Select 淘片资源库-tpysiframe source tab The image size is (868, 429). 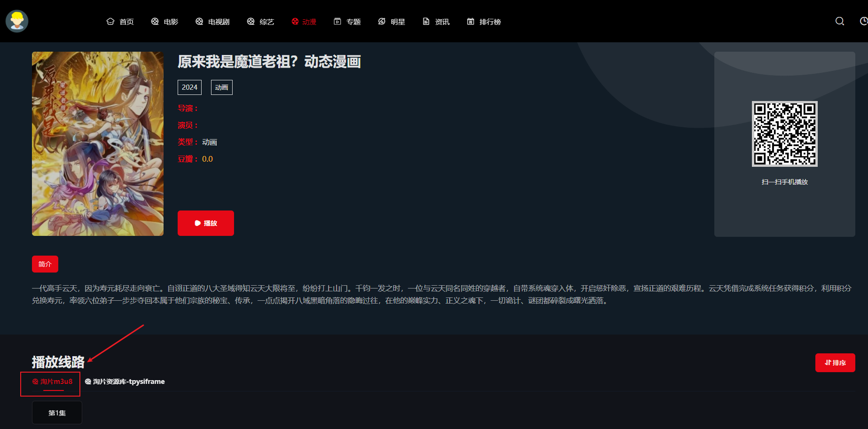pyautogui.click(x=125, y=382)
